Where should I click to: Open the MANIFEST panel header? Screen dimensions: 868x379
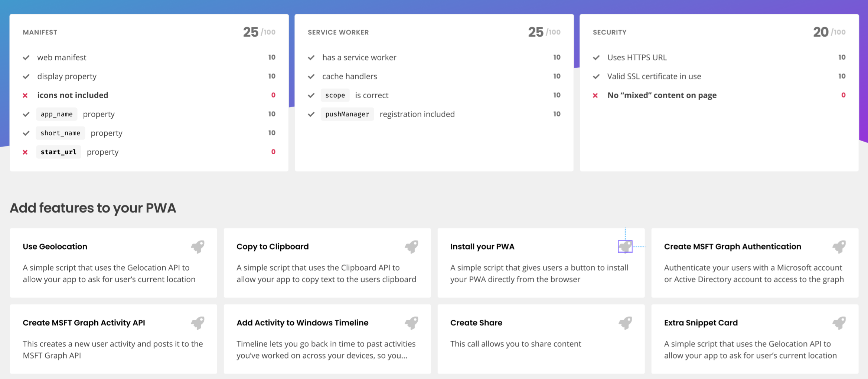click(40, 32)
